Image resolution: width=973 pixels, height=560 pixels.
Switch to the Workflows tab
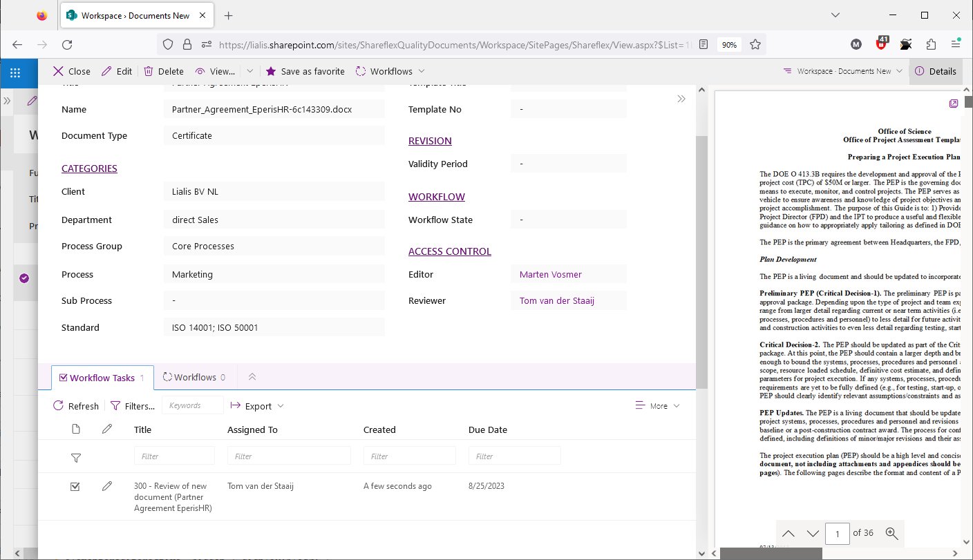click(x=194, y=377)
